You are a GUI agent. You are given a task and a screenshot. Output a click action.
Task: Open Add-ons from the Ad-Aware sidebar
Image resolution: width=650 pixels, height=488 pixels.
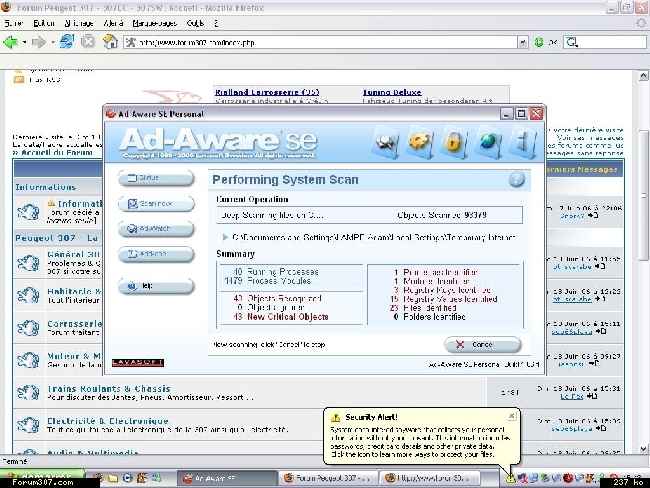coord(156,254)
